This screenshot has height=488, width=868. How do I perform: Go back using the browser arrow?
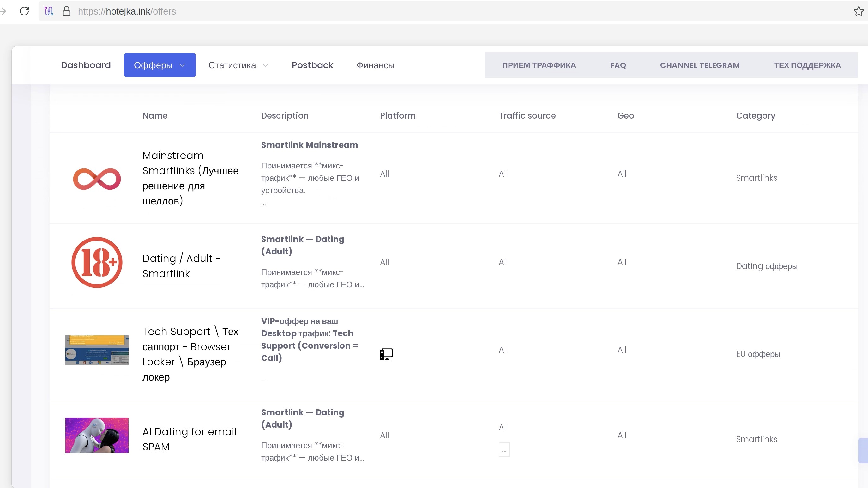pos(3,11)
